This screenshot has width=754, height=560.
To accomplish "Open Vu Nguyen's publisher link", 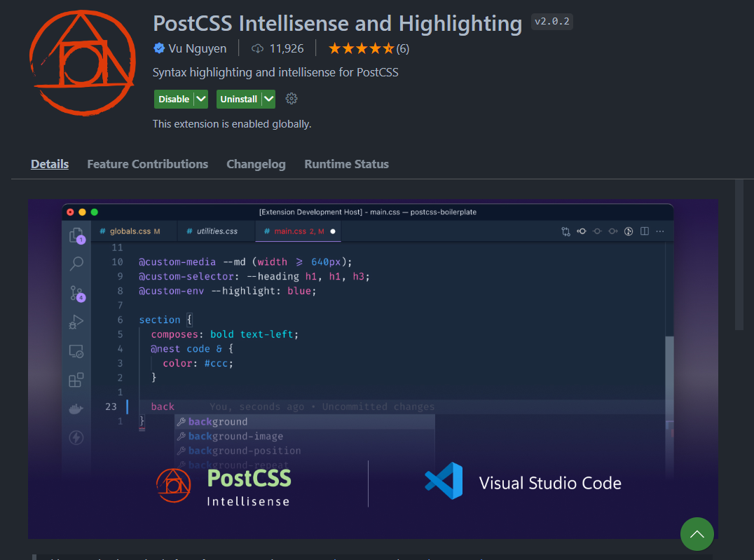I will tap(196, 48).
